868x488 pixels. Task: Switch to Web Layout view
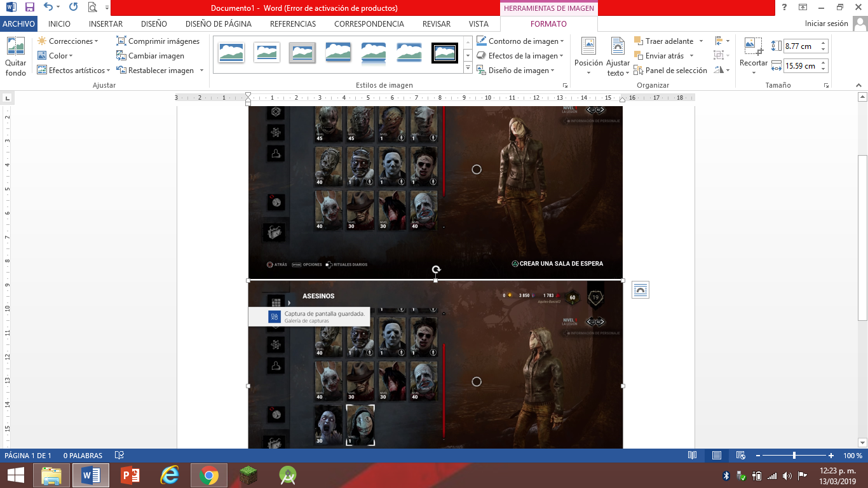(x=740, y=456)
